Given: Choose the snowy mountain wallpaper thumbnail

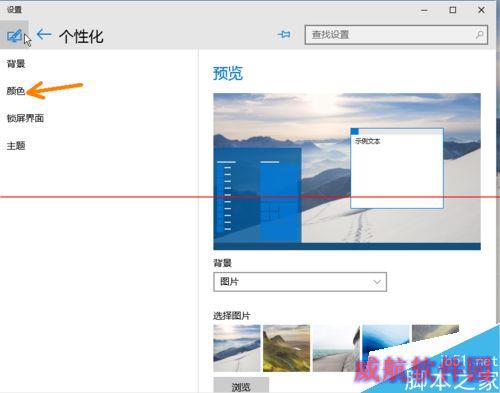Looking at the screenshot, I should (x=237, y=348).
